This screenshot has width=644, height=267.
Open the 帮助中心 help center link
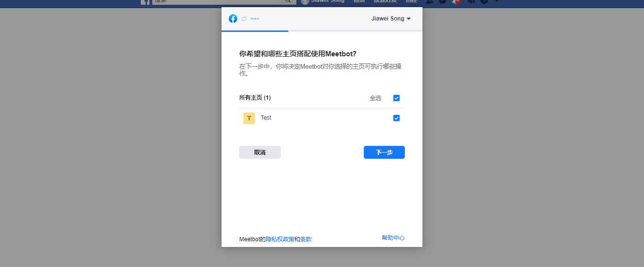point(393,238)
